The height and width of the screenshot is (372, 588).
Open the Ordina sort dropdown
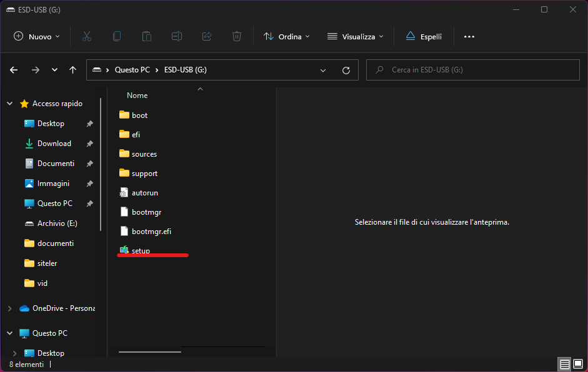pos(287,37)
